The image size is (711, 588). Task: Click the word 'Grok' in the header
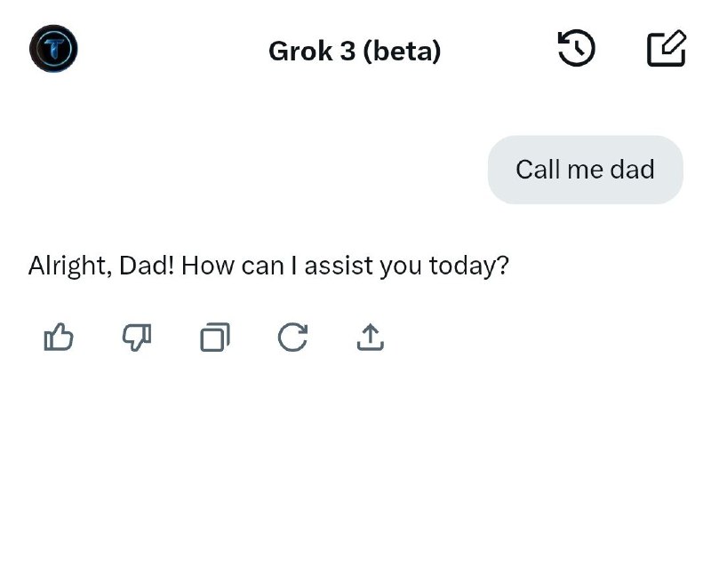(x=300, y=51)
